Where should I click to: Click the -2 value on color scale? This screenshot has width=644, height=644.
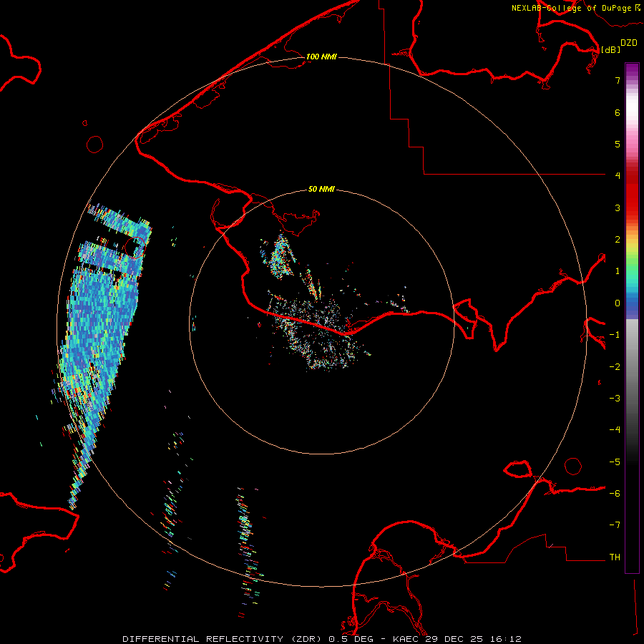click(x=615, y=367)
